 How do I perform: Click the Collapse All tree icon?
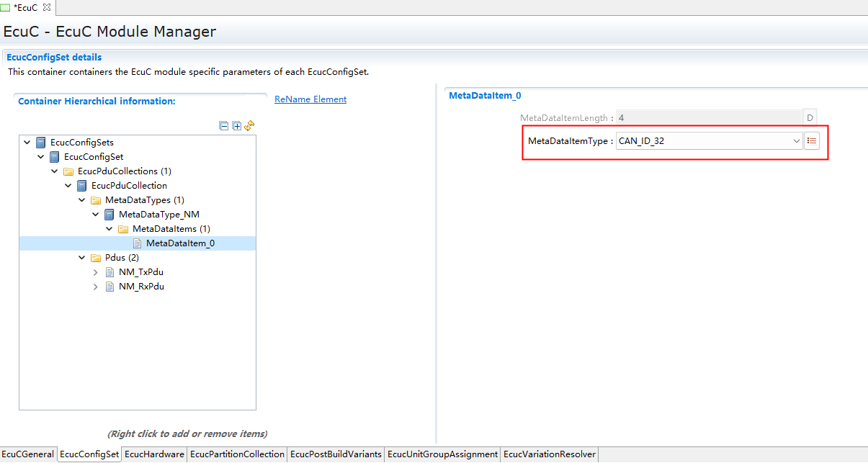(x=224, y=126)
